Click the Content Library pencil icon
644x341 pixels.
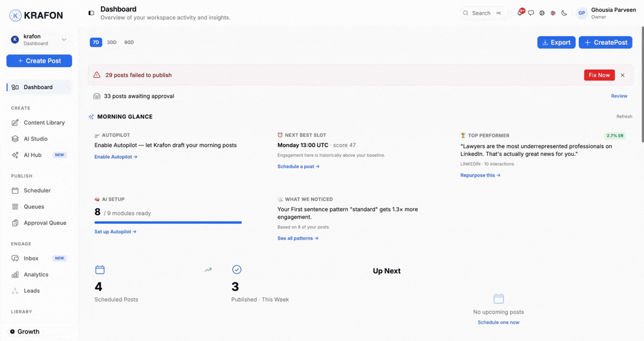(x=15, y=123)
